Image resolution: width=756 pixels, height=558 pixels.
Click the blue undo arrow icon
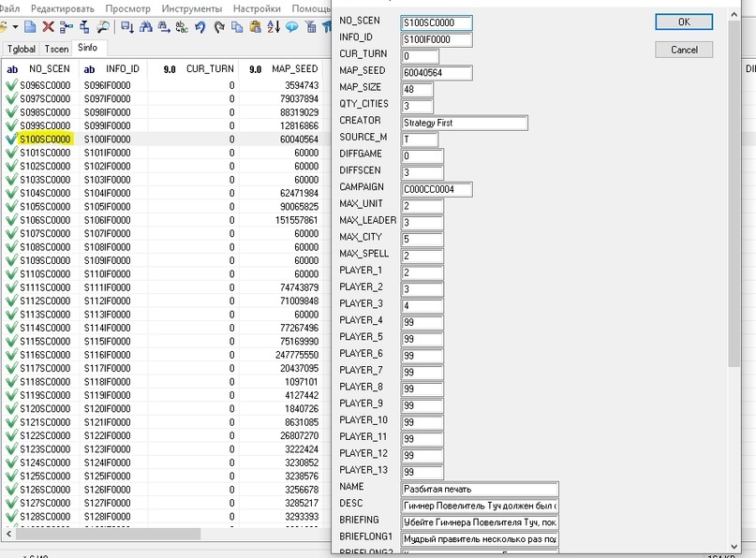[200, 27]
